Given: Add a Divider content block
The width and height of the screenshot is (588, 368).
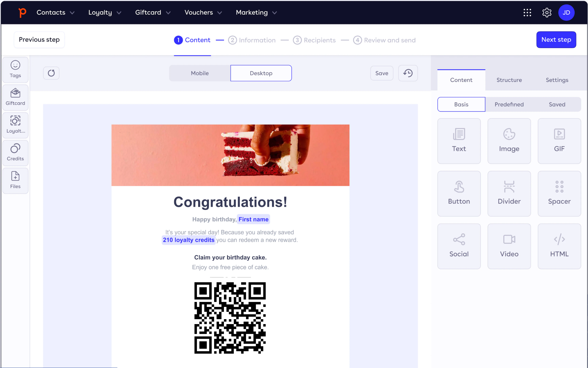Looking at the screenshot, I should pyautogui.click(x=509, y=193).
